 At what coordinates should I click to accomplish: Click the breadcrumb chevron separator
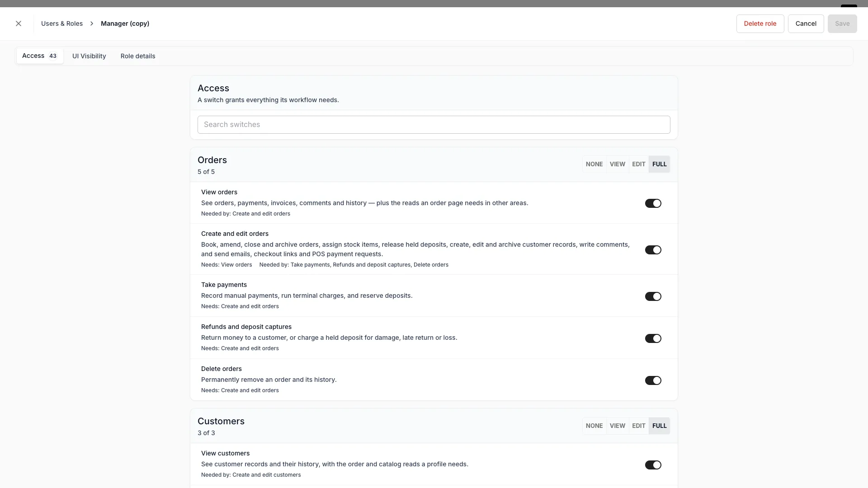point(91,23)
